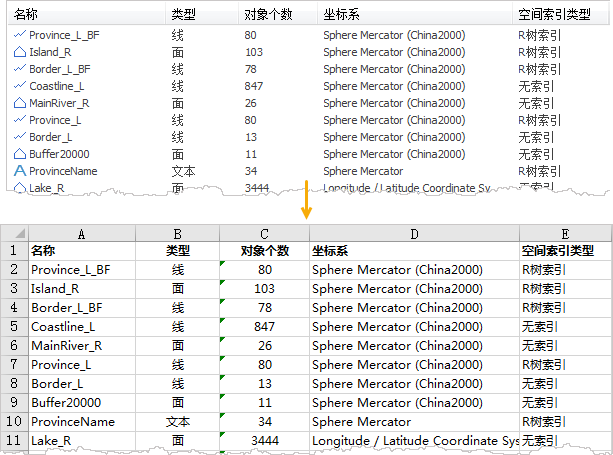Click the polygon icon beside Buffer20000 in the top list

pyautogui.click(x=19, y=154)
